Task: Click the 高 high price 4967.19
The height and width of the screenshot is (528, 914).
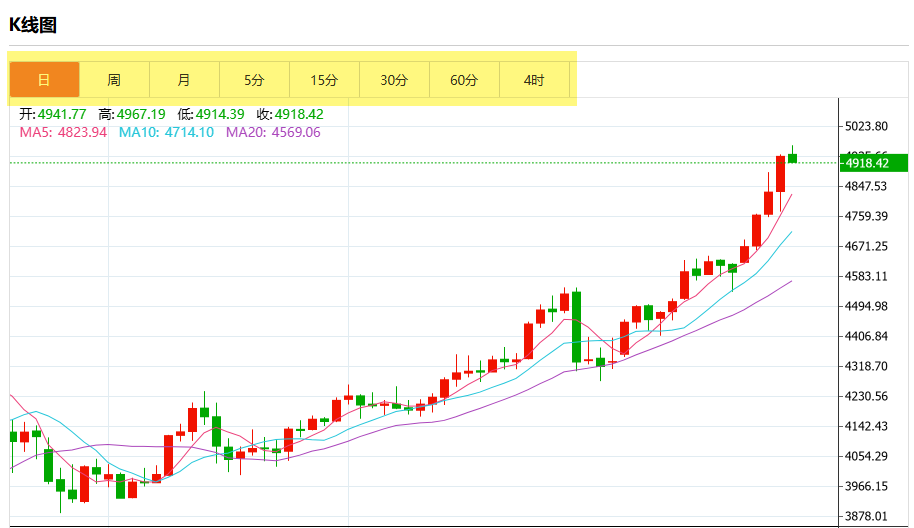Action: pos(141,114)
